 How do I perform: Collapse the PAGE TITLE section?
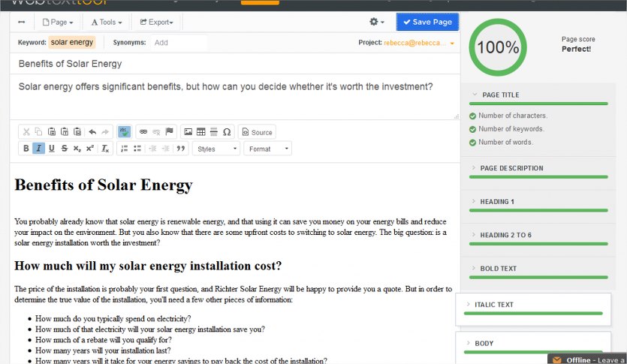[475, 95]
